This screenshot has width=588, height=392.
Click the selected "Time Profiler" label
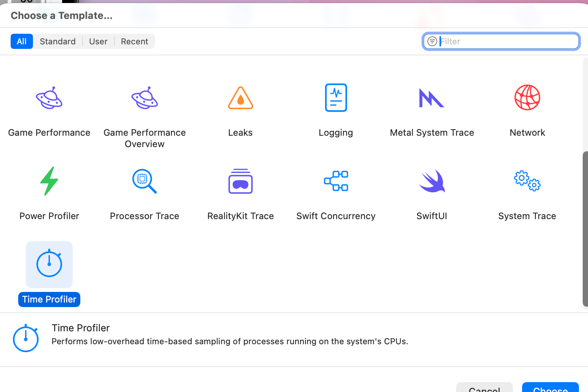click(49, 299)
